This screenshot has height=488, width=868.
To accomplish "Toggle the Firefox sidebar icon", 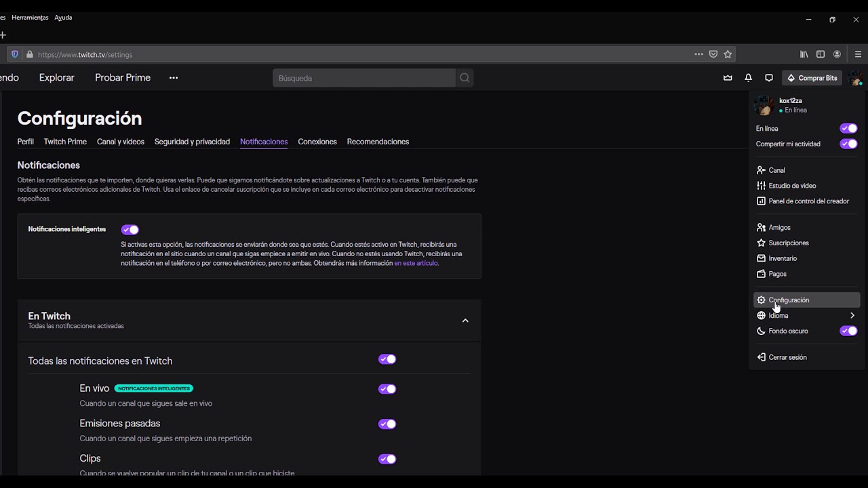I will tap(821, 54).
